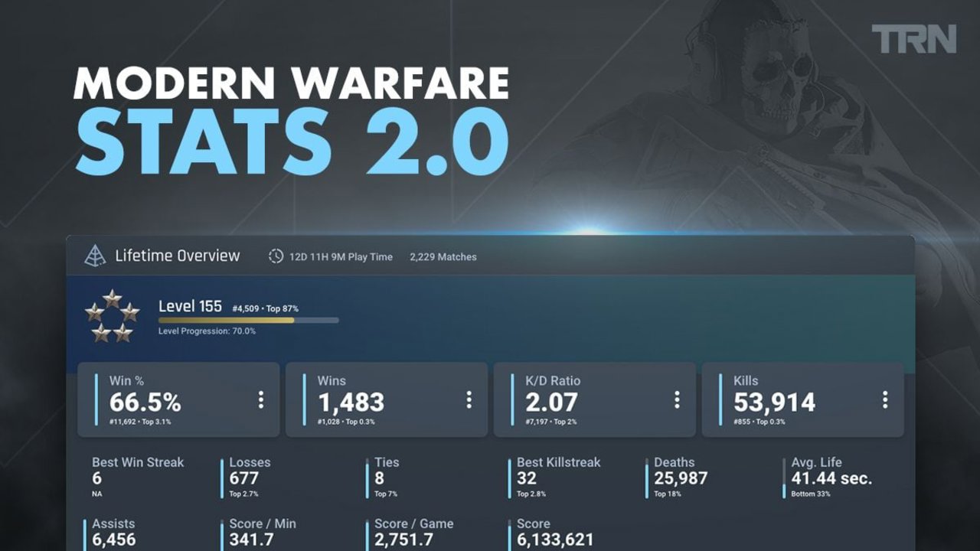Click the Level Progression: 70.0% text
Viewport: 980px width, 551px height.
point(207,331)
